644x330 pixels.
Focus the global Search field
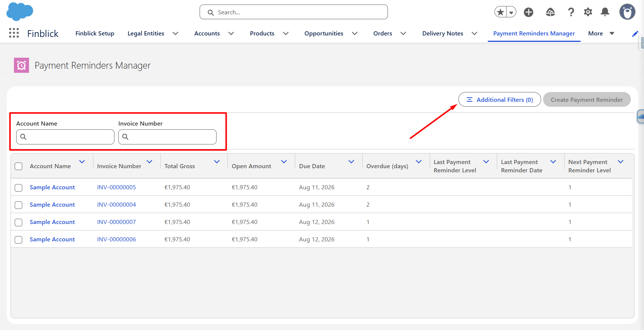click(294, 12)
